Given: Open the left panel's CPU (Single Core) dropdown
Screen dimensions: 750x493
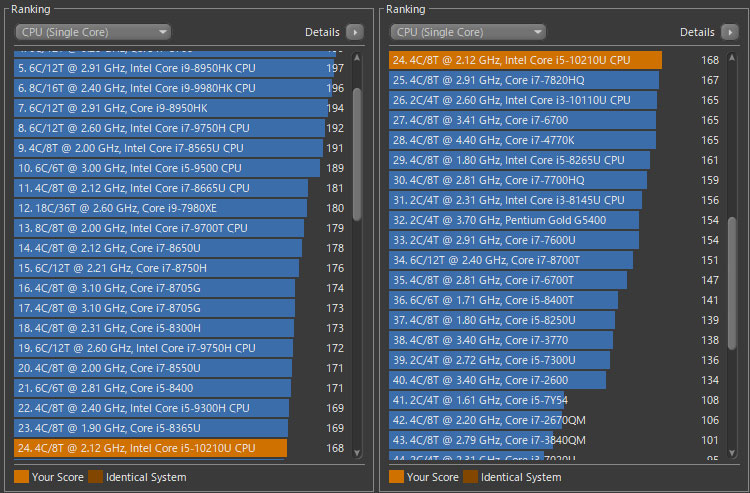Looking at the screenshot, I should pos(93,32).
